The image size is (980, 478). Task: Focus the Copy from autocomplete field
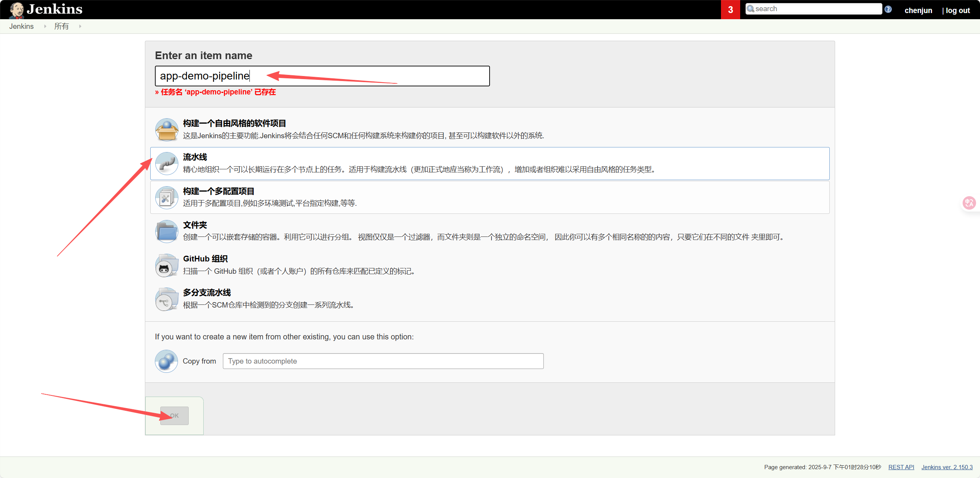pyautogui.click(x=383, y=361)
